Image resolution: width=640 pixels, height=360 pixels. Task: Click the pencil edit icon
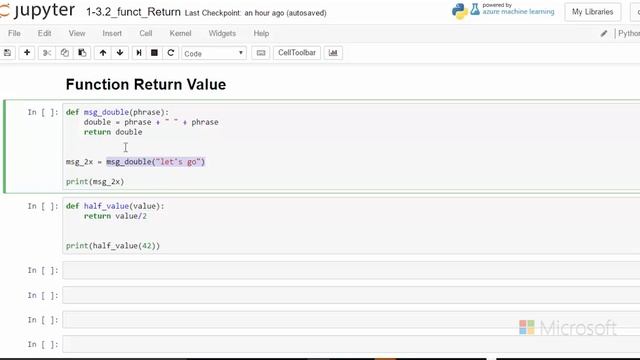point(604,33)
